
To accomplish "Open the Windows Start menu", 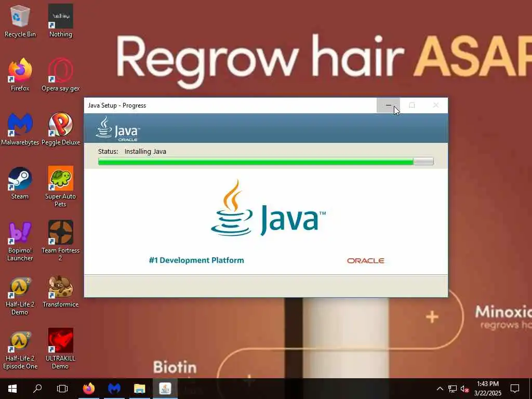I will [x=12, y=389].
